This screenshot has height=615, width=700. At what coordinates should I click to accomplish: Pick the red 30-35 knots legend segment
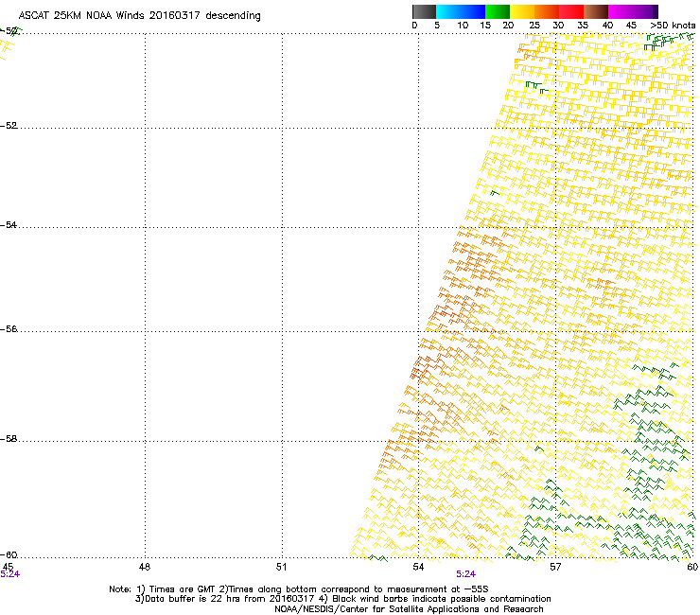[x=571, y=11]
